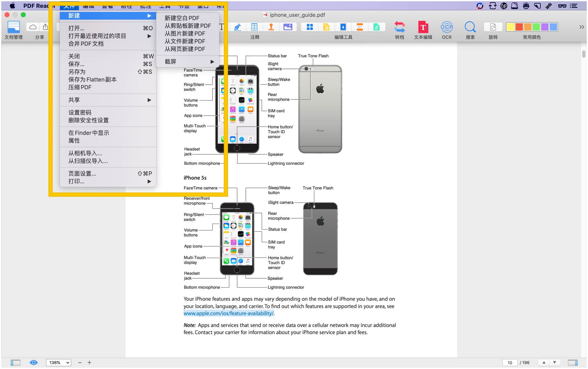Select 从扫描仪导入... menu item

click(108, 161)
